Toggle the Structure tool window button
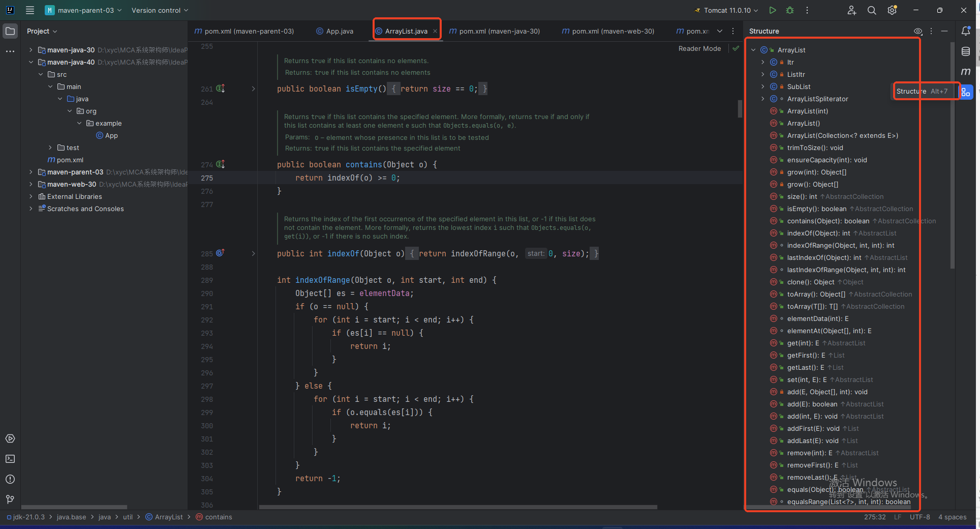This screenshot has height=529, width=980. (966, 92)
